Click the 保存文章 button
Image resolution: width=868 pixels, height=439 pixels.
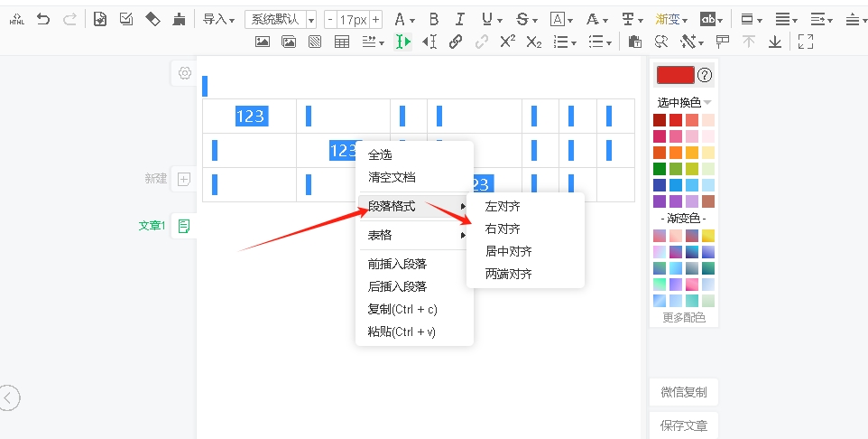683,425
